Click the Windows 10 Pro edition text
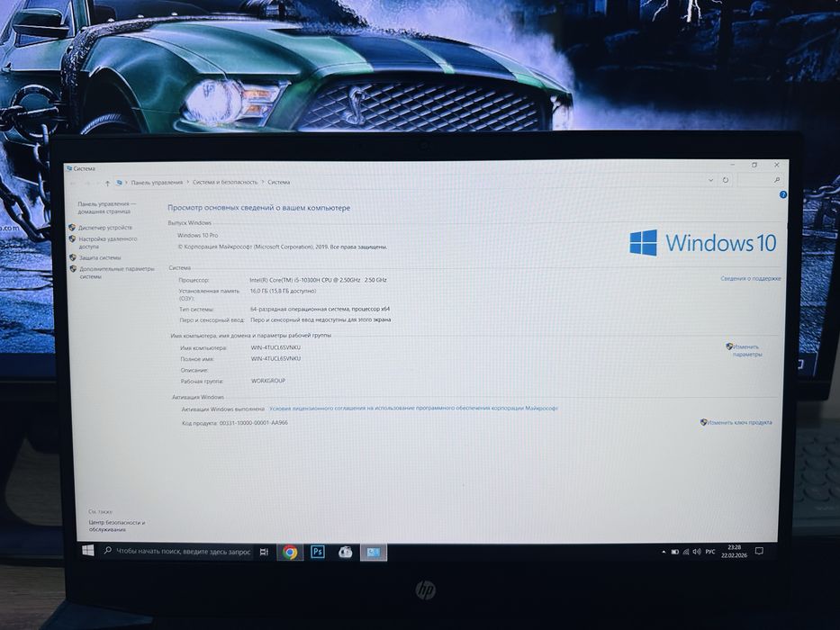The image size is (840, 630). pos(198,235)
